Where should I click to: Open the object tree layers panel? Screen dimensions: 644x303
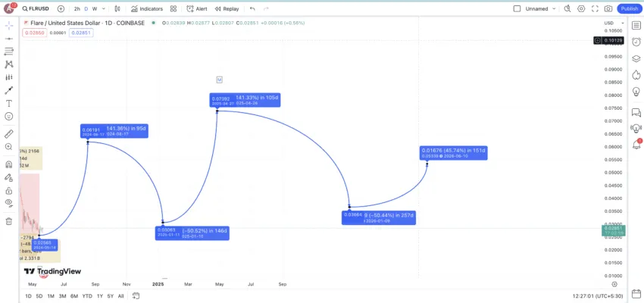[x=636, y=58]
